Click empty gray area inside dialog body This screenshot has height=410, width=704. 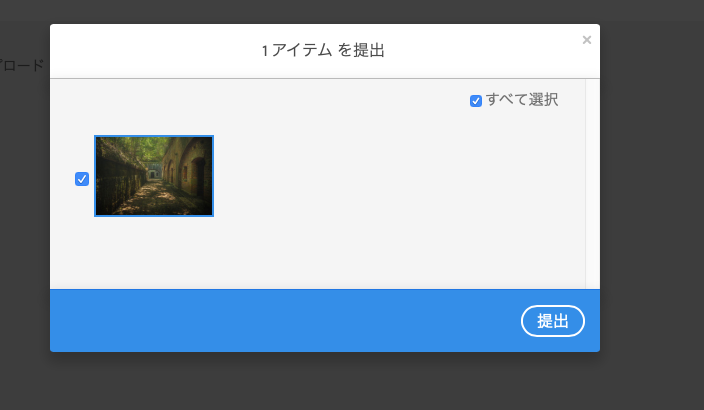point(382,202)
